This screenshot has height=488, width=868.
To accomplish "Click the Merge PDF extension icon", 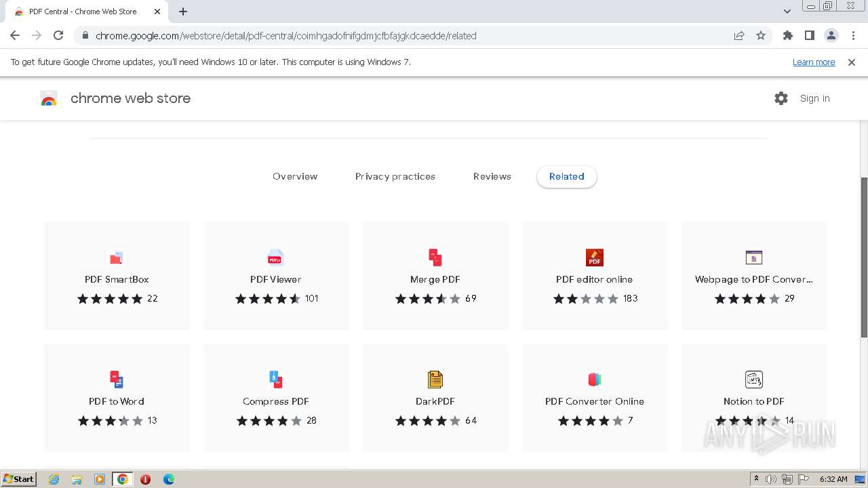I will pos(435,258).
